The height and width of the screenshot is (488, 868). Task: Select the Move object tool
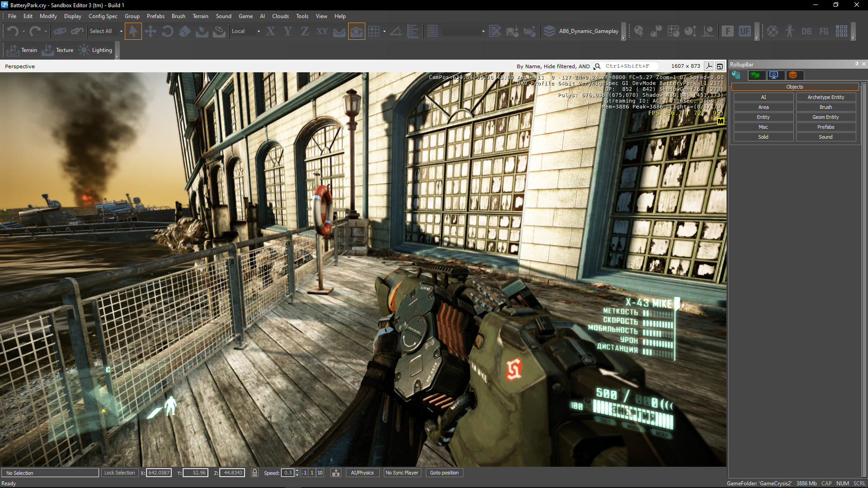tap(150, 31)
